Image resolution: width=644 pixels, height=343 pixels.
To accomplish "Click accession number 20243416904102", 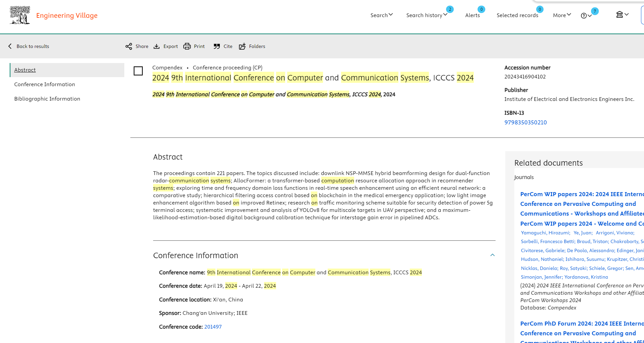I will [525, 77].
